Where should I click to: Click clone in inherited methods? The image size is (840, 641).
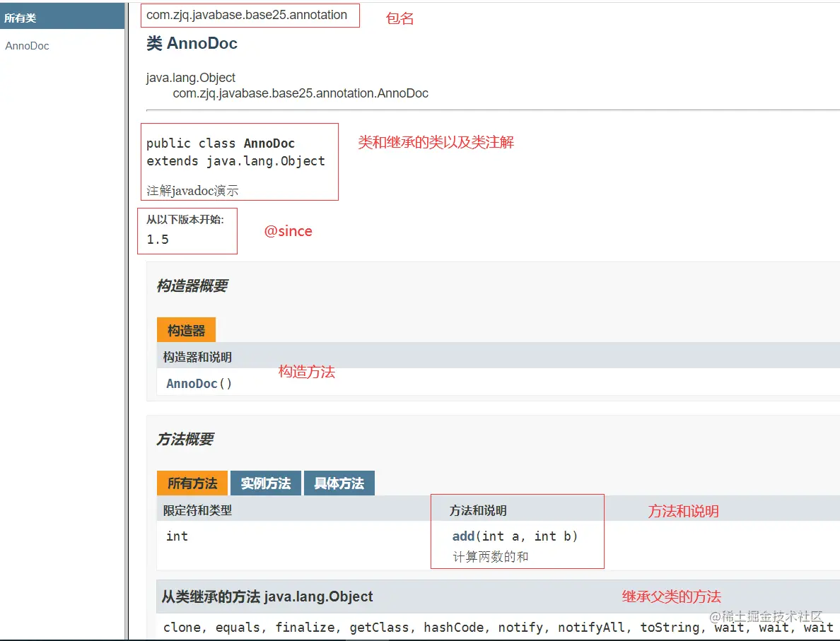pyautogui.click(x=182, y=627)
